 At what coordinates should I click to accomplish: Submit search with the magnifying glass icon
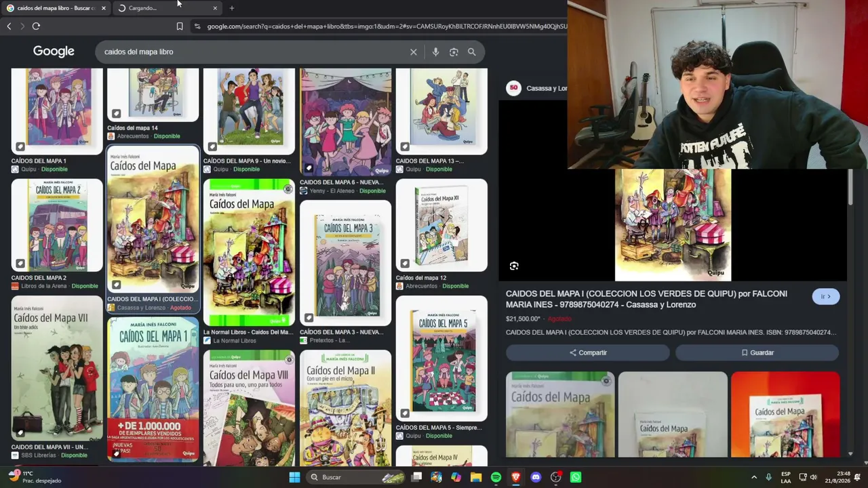coord(472,52)
